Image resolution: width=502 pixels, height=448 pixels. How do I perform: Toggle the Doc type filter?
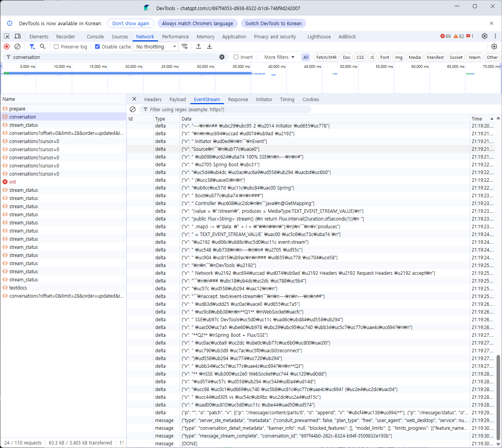347,57
